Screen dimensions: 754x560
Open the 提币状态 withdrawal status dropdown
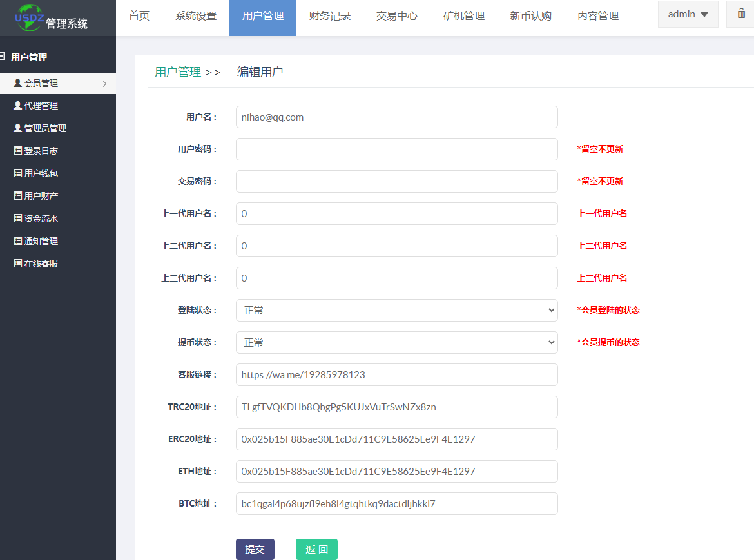tap(396, 342)
